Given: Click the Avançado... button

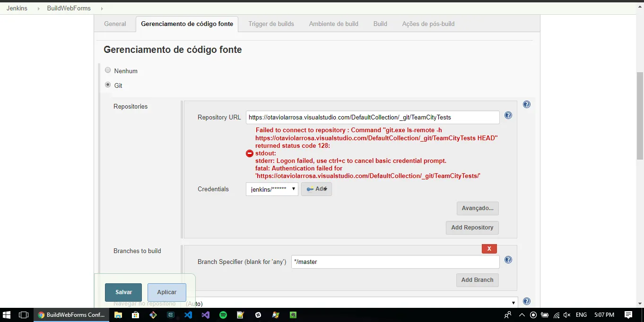Looking at the screenshot, I should tap(478, 208).
